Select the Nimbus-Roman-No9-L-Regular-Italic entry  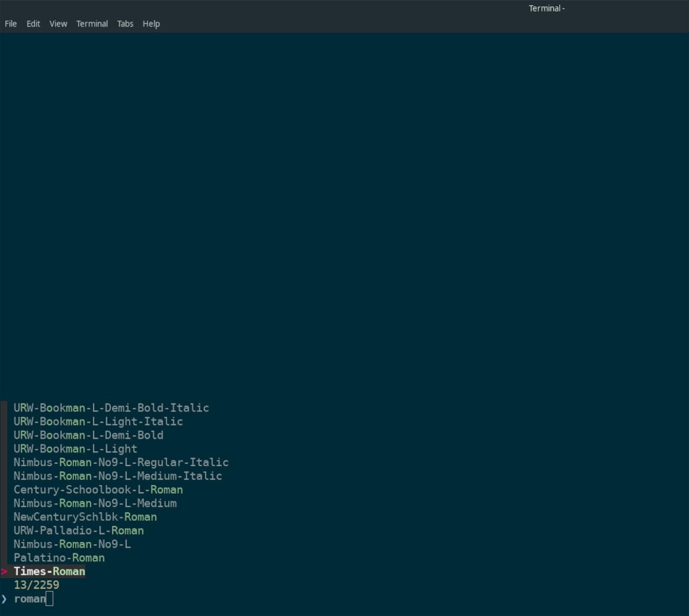coord(121,462)
